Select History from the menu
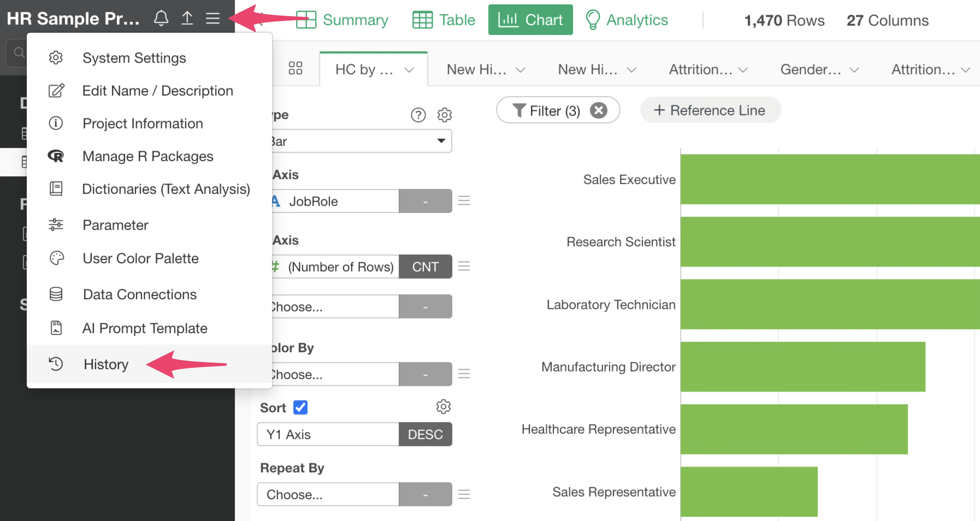 click(x=106, y=364)
